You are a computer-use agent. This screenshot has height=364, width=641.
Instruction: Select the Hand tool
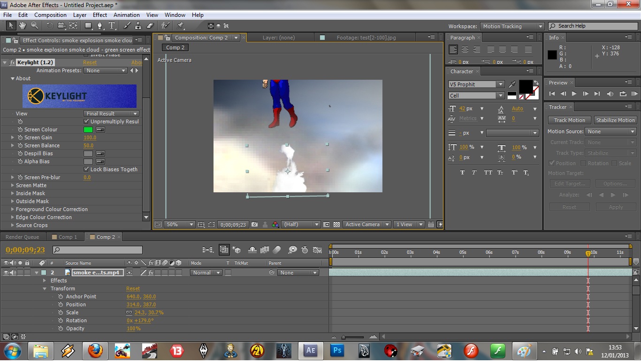(23, 26)
